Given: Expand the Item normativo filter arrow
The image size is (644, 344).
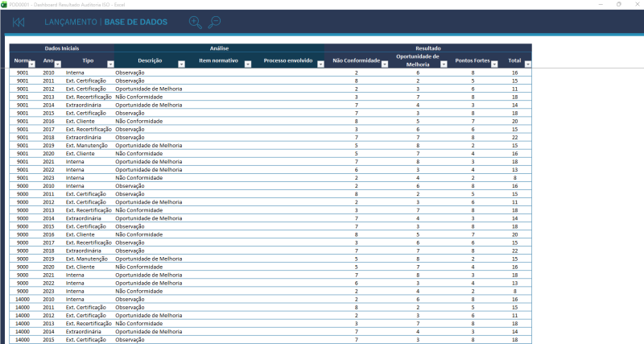Looking at the screenshot, I should 246,63.
